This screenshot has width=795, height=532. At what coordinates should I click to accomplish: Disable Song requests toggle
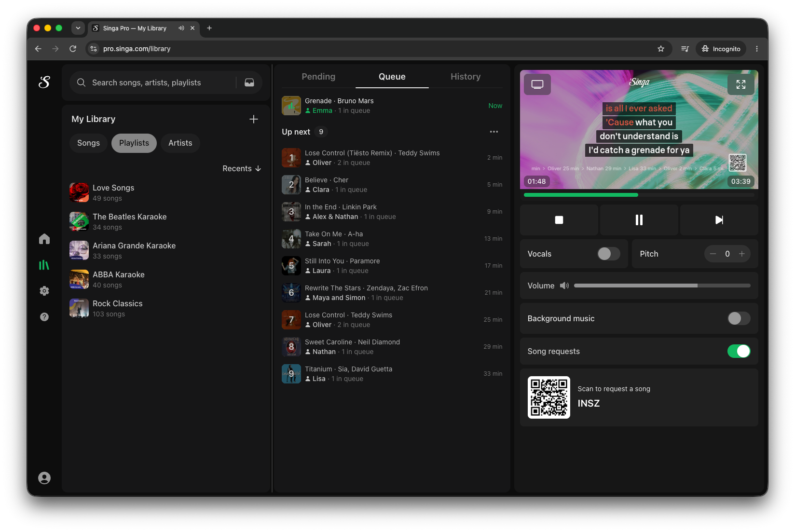pyautogui.click(x=739, y=351)
